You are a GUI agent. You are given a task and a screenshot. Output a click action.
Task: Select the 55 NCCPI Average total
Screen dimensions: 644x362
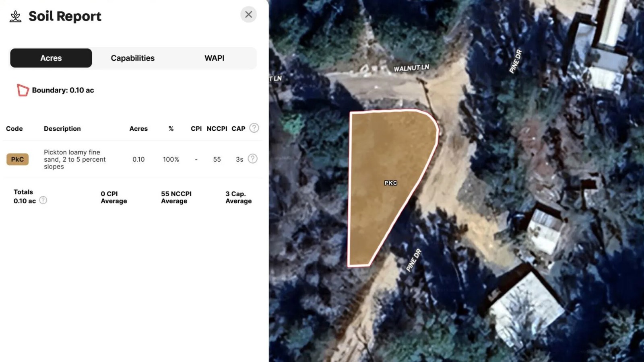[x=176, y=197]
